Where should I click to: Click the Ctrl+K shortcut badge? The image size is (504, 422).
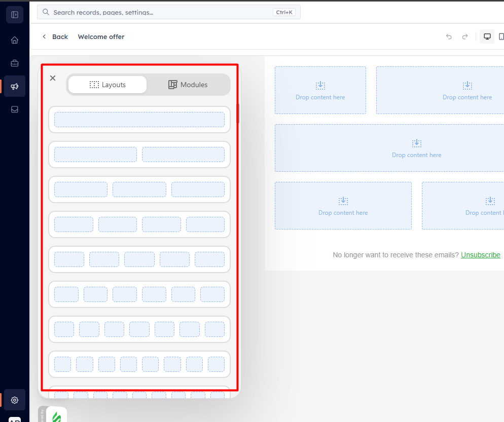(x=284, y=12)
